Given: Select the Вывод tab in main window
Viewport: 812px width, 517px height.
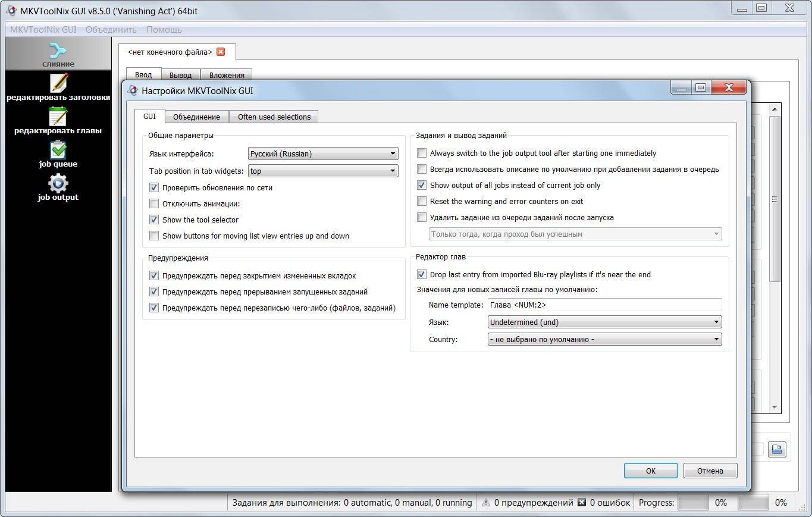Looking at the screenshot, I should tap(180, 75).
